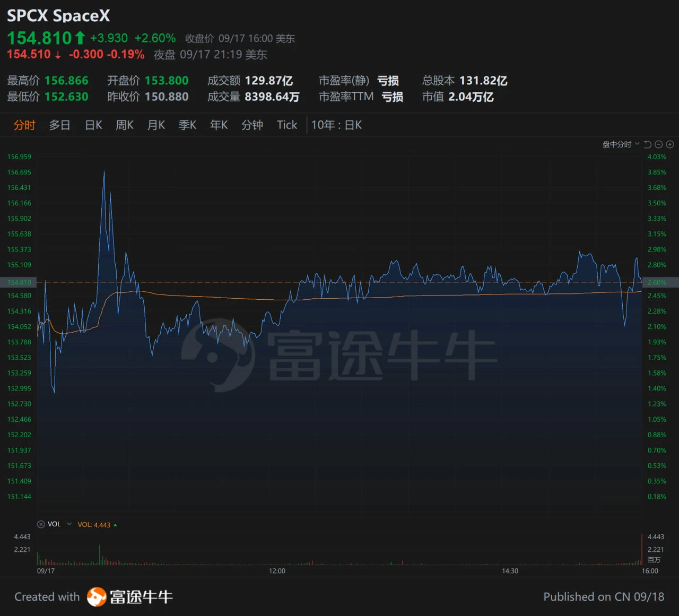Zoom out the chart with minus icon
The width and height of the screenshot is (679, 616).
coord(659,144)
